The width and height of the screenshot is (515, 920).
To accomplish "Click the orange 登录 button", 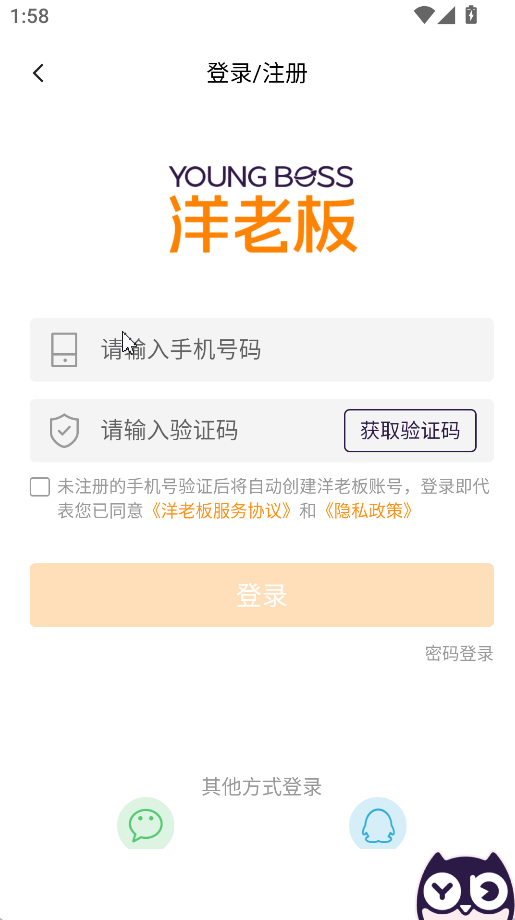I will pyautogui.click(x=262, y=595).
